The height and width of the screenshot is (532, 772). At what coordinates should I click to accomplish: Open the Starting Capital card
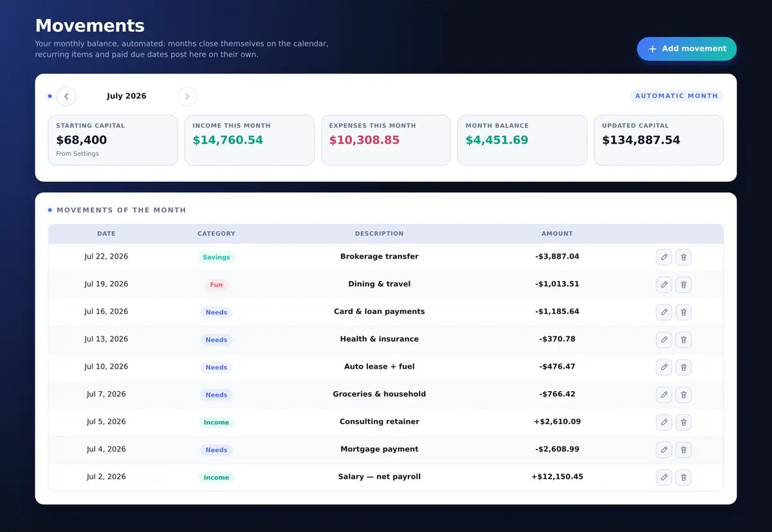(x=113, y=140)
